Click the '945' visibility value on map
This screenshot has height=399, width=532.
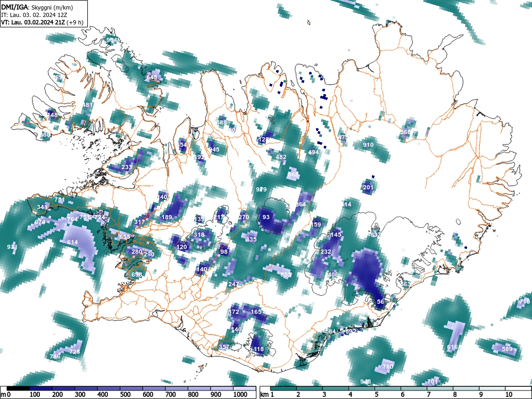[214, 149]
